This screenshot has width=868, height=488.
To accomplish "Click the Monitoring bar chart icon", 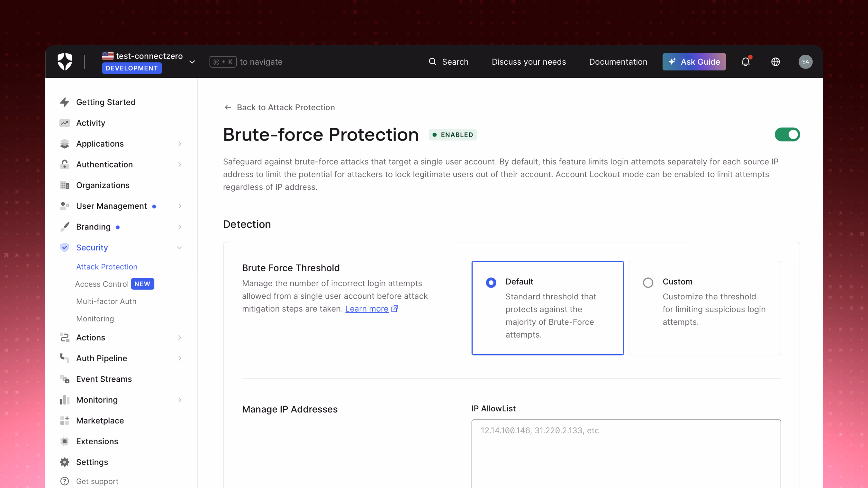I will (64, 400).
